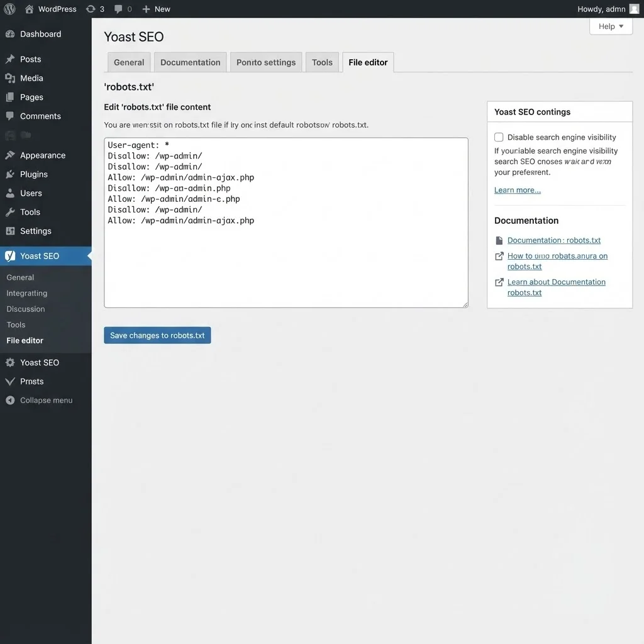This screenshot has width=644, height=644.
Task: Click WordPress site name in admin bar
Action: click(x=57, y=9)
